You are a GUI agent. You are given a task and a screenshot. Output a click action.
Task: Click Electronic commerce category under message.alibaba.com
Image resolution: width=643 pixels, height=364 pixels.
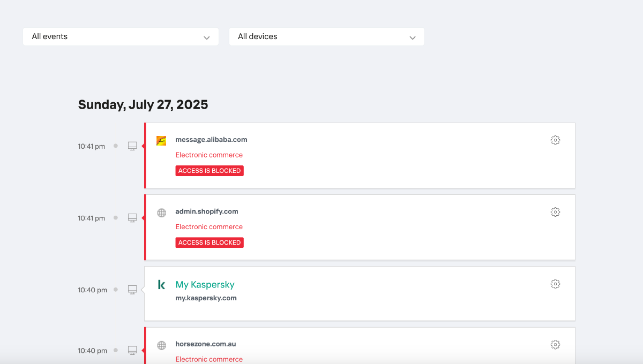tap(209, 155)
